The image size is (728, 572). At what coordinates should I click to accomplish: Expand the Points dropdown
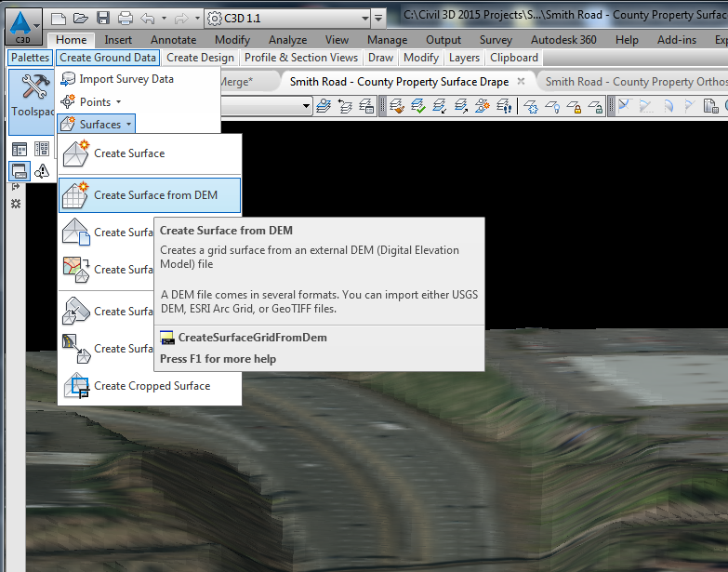coord(91,101)
